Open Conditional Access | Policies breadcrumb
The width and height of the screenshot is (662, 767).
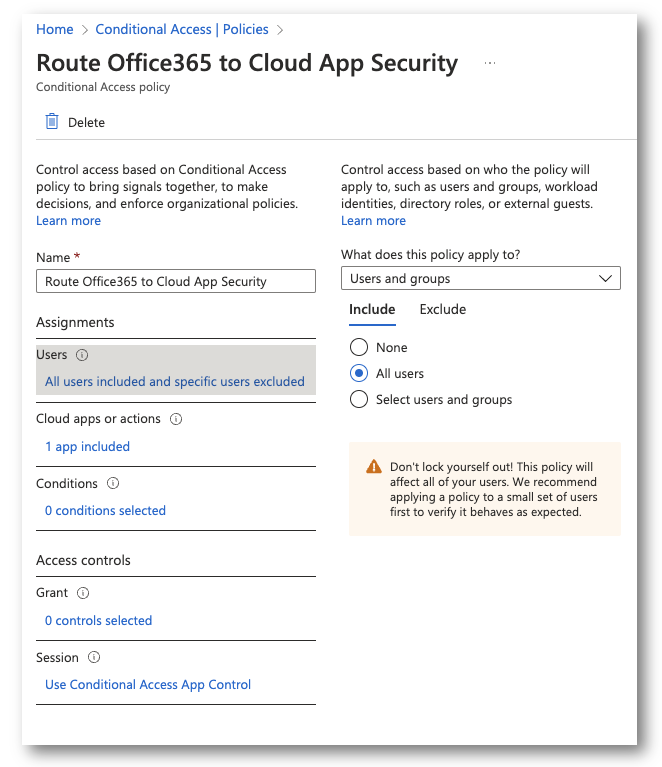pos(182,29)
